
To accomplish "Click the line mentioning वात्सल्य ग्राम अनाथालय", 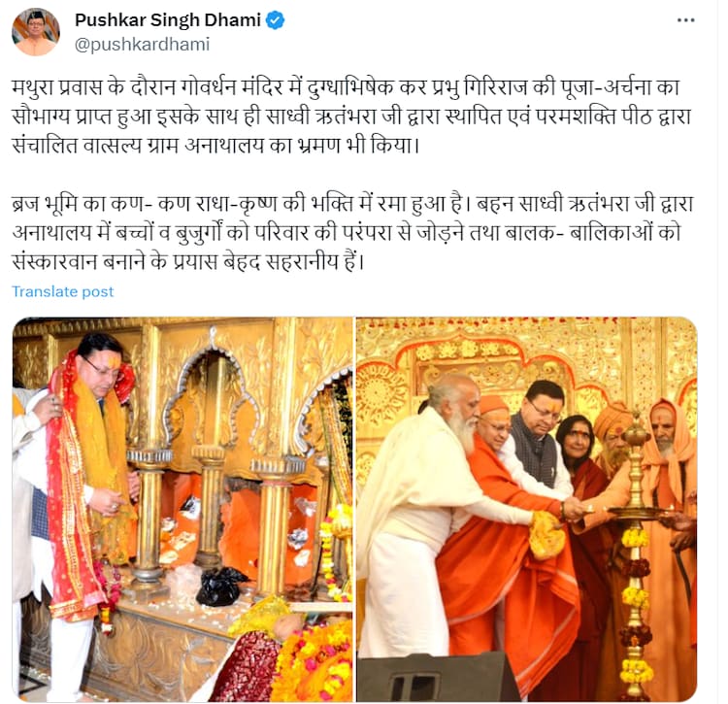I will click(x=215, y=146).
